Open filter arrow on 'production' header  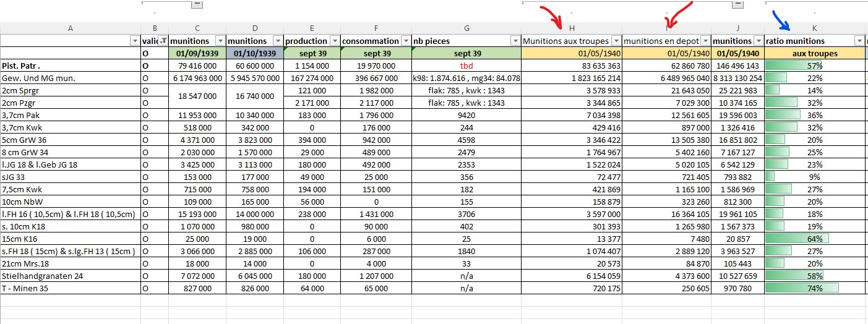point(334,41)
